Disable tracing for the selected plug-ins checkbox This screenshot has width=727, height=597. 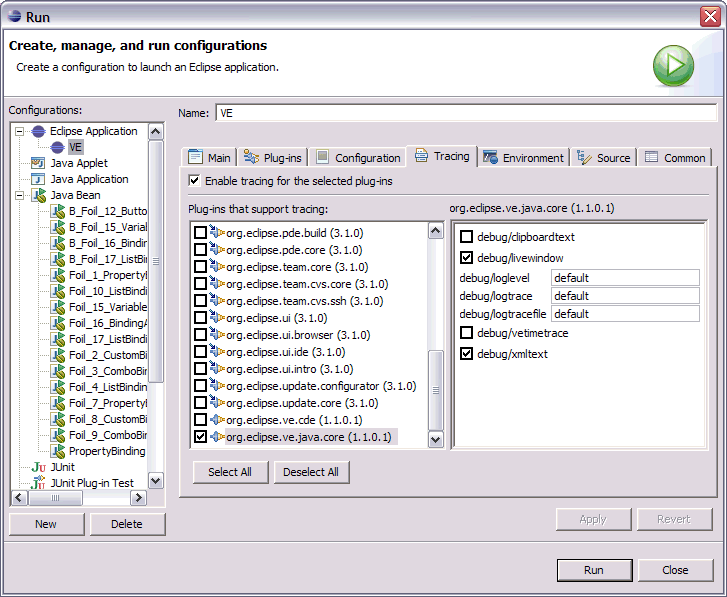(x=195, y=181)
